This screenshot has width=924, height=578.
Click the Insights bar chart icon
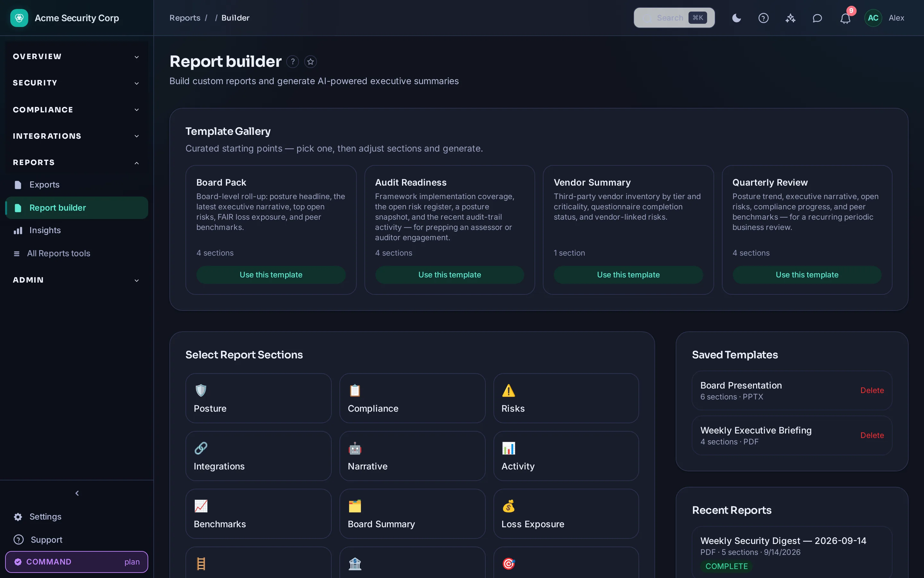pyautogui.click(x=18, y=231)
